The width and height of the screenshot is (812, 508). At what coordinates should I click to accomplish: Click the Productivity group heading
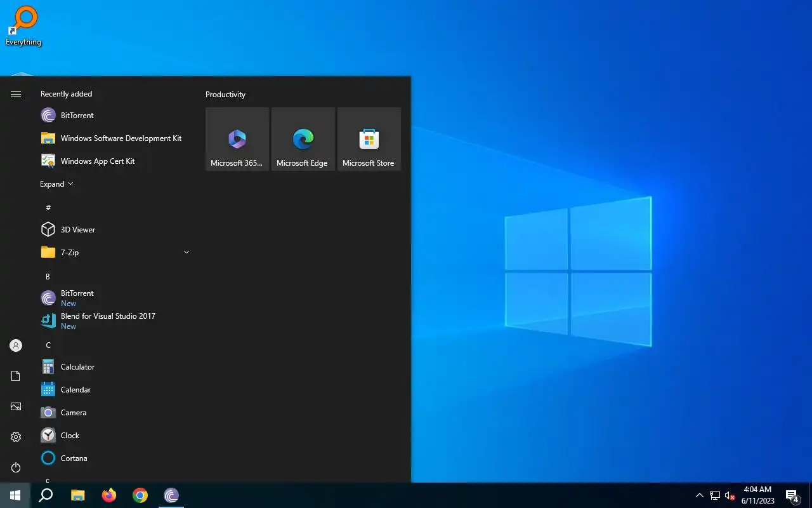click(x=225, y=95)
